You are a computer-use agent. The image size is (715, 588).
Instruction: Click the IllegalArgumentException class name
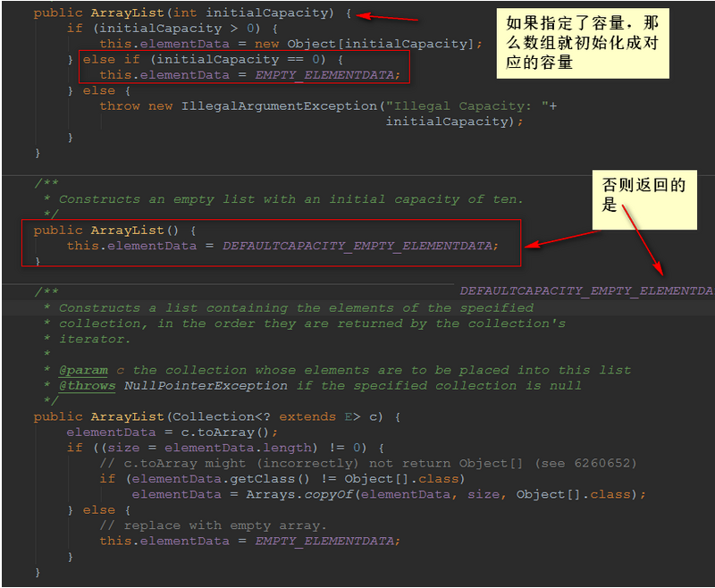[x=279, y=105]
